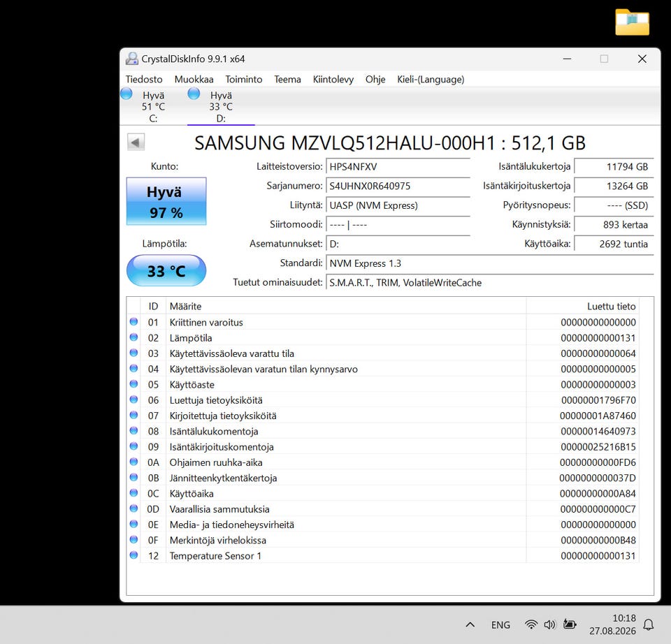Open the Ohje menu
This screenshot has width=671, height=644.
click(375, 80)
